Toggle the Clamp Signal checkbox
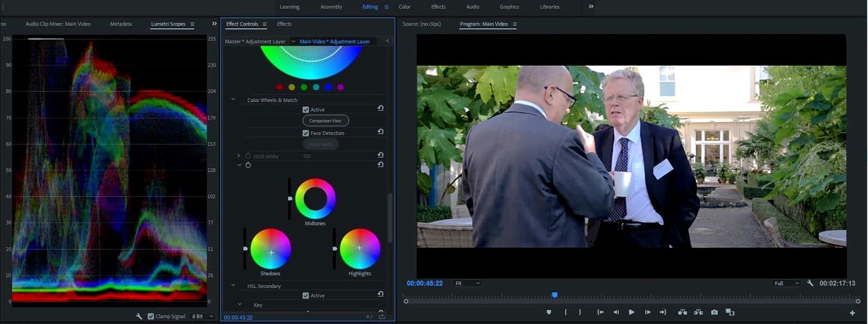The width and height of the screenshot is (868, 324). pyautogui.click(x=151, y=316)
